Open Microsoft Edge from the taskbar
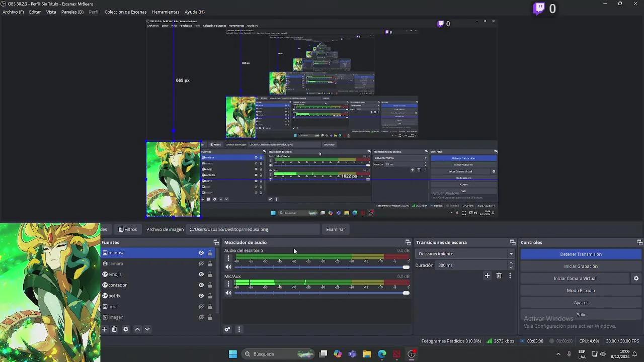 coord(382,354)
